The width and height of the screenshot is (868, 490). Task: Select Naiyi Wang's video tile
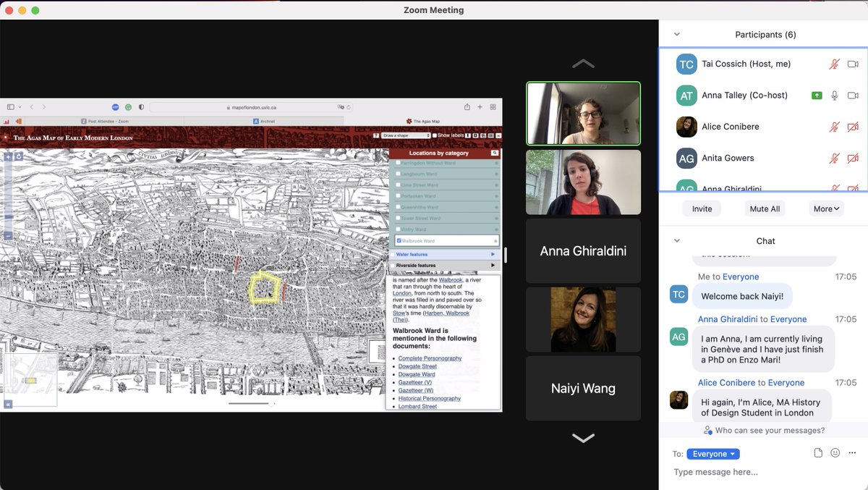point(583,388)
